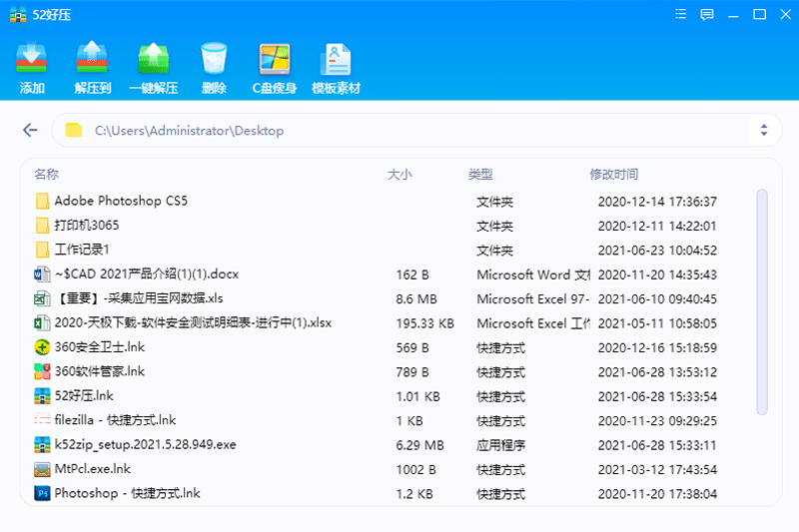This screenshot has width=799, height=532.
Task: Sort files by 大小 column header
Action: click(x=399, y=175)
